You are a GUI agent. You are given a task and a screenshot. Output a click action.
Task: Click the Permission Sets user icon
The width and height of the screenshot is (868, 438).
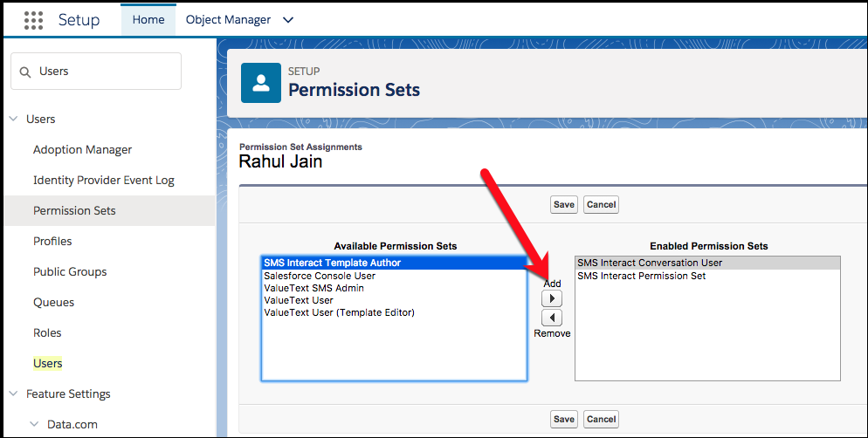(x=261, y=83)
